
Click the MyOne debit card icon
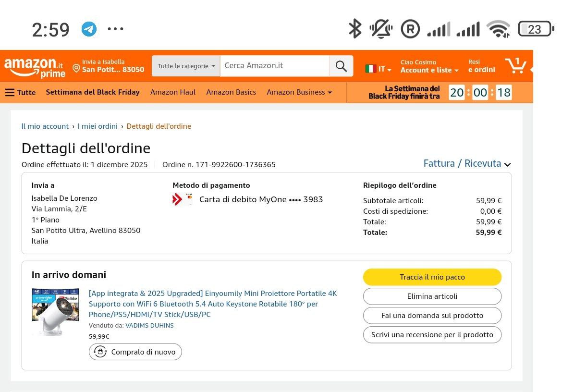tap(182, 199)
